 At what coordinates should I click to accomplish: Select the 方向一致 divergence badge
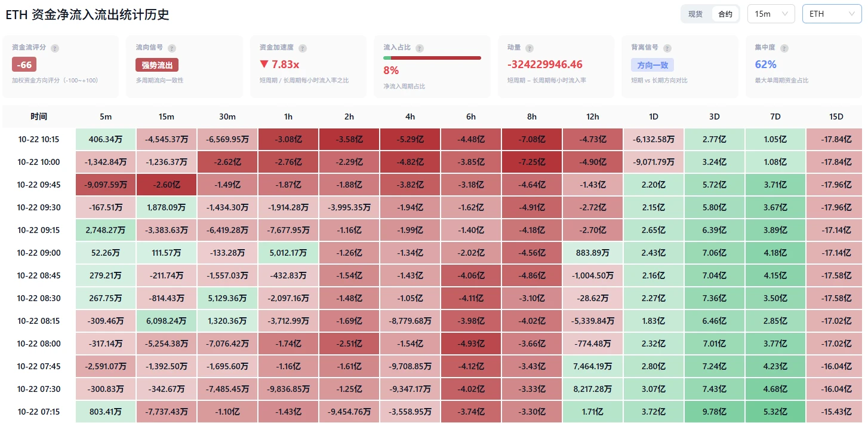click(x=652, y=65)
